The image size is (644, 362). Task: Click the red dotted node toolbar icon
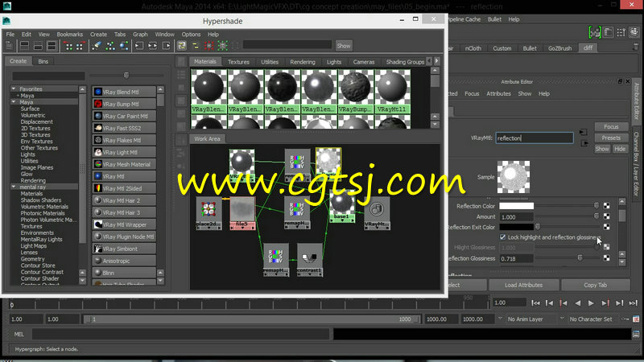(209, 46)
